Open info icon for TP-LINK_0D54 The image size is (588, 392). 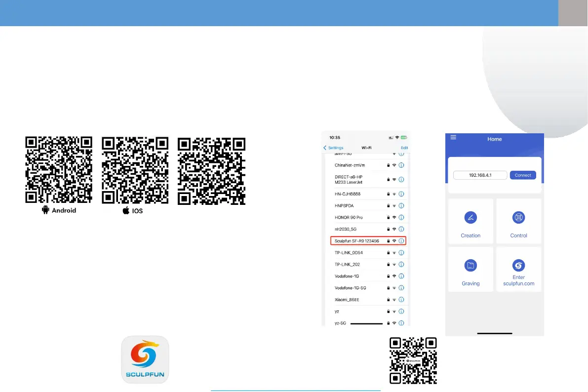coord(401,252)
